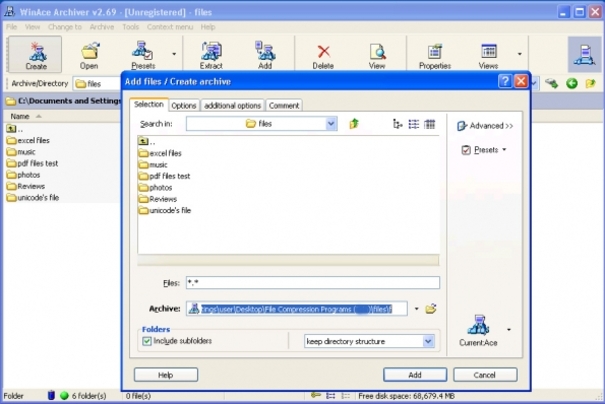Open the View menu
The height and width of the screenshot is (404, 605).
pos(32,27)
